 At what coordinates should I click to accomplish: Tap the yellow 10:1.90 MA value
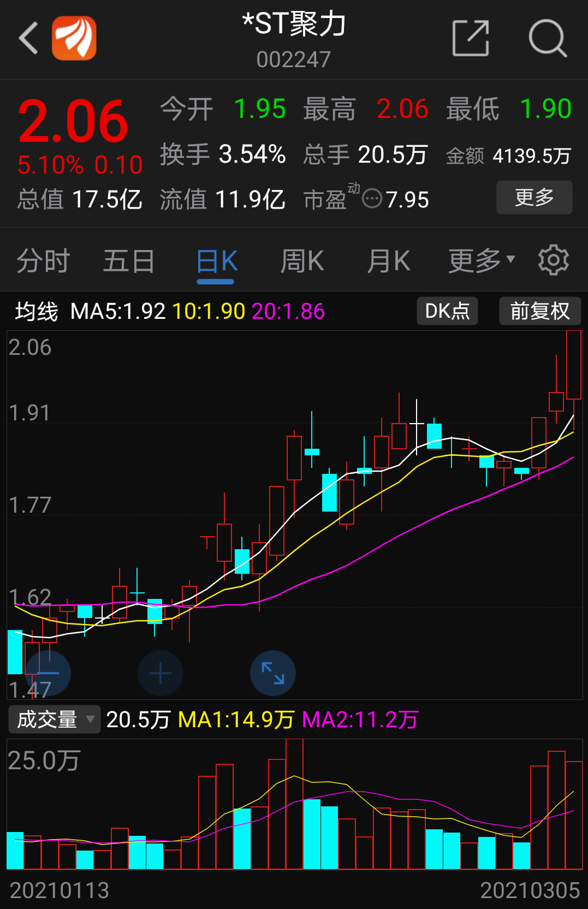209,312
